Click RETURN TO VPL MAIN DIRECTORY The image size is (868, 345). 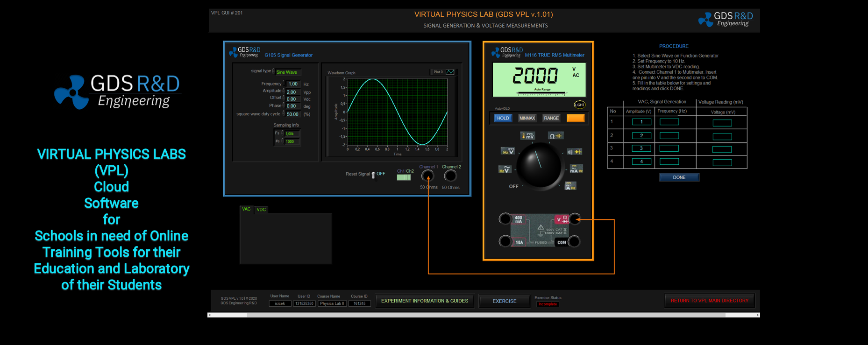point(709,301)
